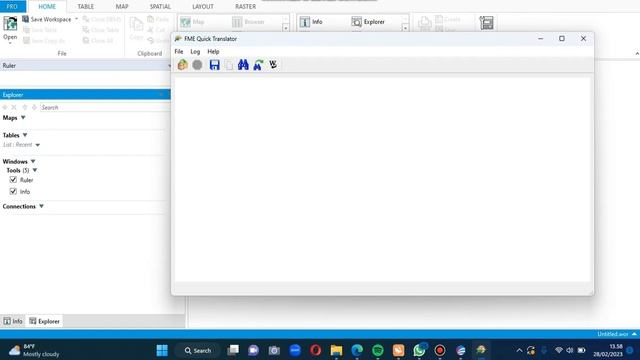Click Save Workspace in the File group
The image size is (640, 360).
point(47,19)
